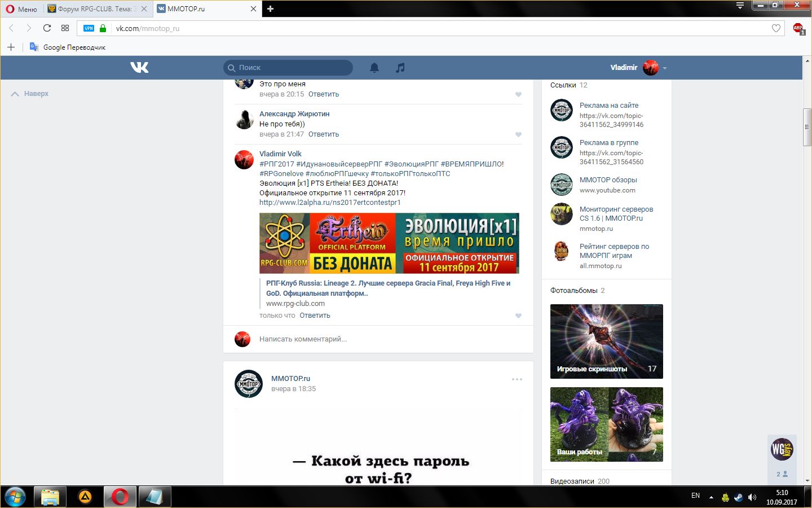Like Vladimir Volk's comment

(518, 316)
